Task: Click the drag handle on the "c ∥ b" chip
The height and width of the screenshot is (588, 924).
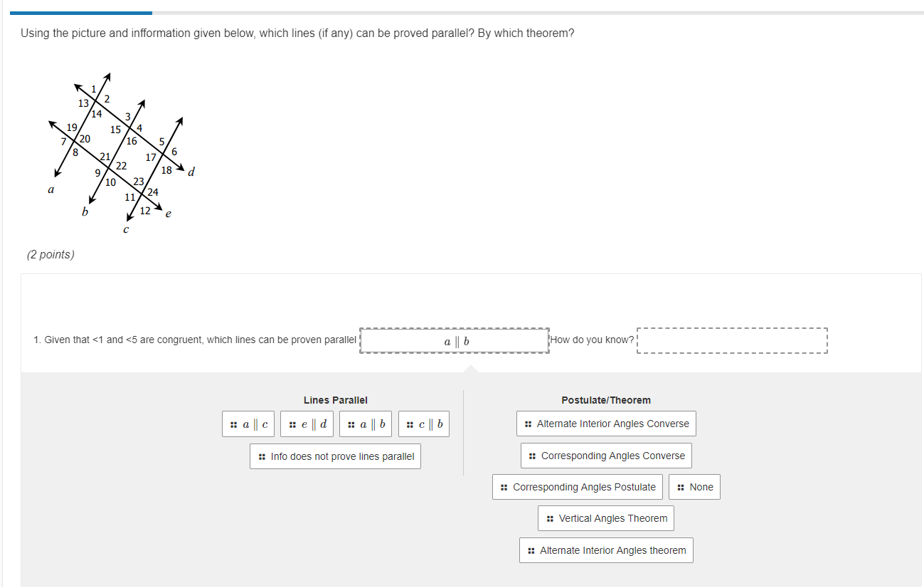Action: point(410,424)
